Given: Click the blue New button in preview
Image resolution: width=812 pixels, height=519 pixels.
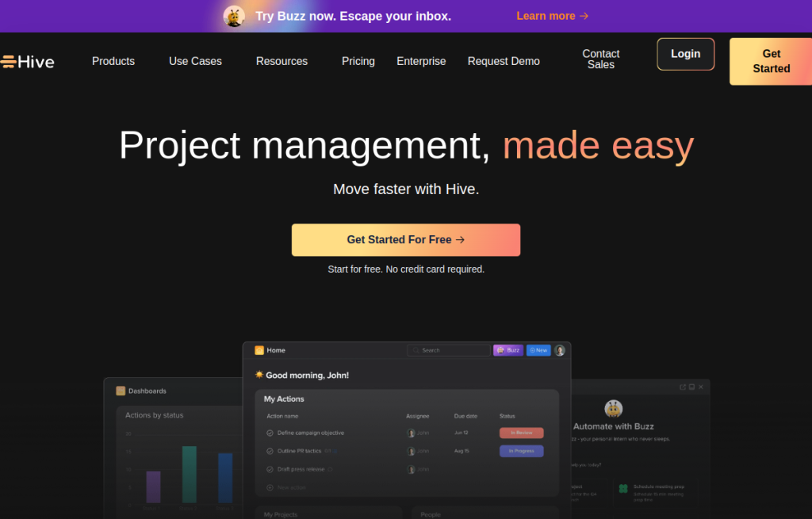Looking at the screenshot, I should tap(538, 350).
